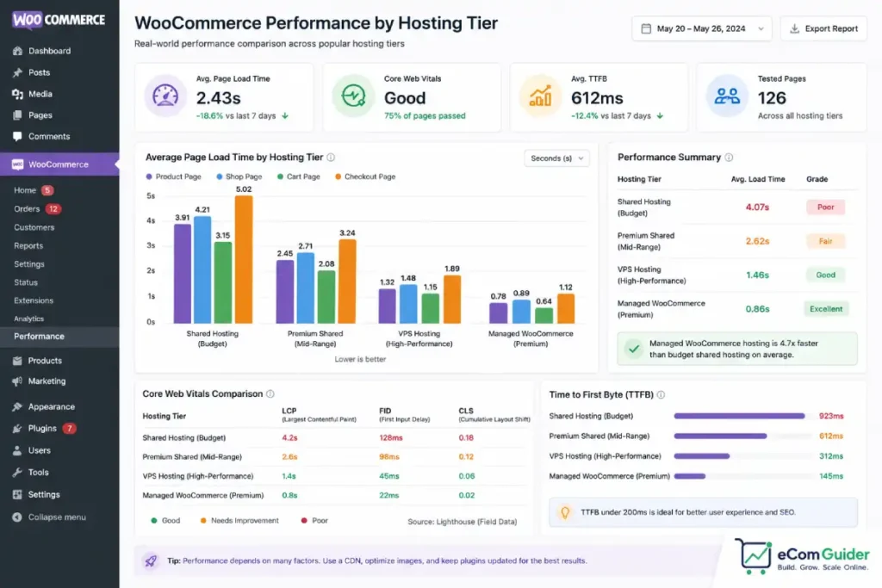Click the Comments bubble icon
This screenshot has width=882, height=588.
(x=17, y=137)
